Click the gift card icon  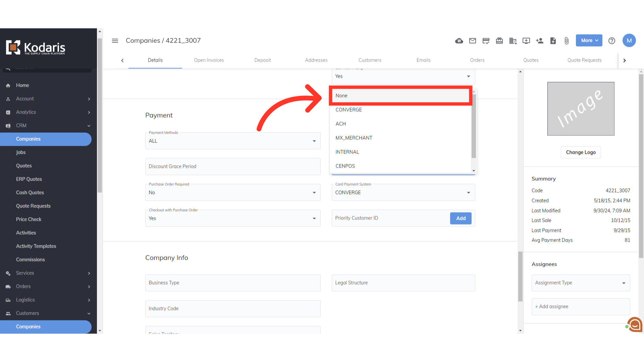tap(499, 41)
